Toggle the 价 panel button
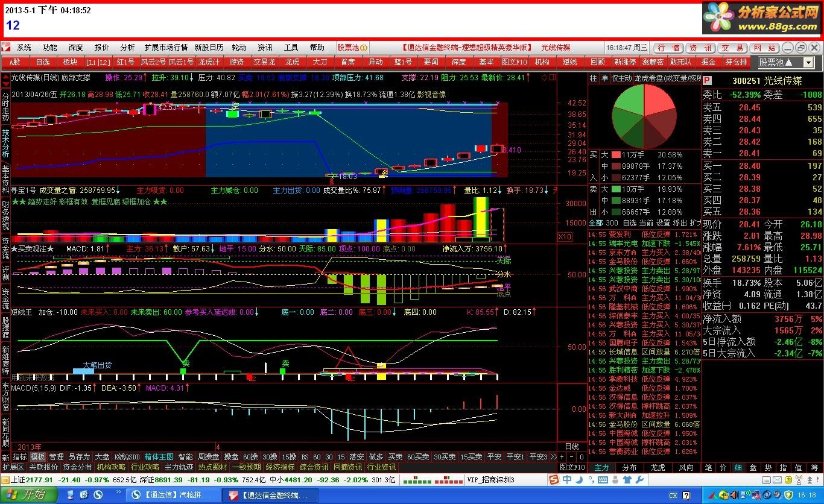The height and width of the screenshot is (504, 824). point(723,467)
